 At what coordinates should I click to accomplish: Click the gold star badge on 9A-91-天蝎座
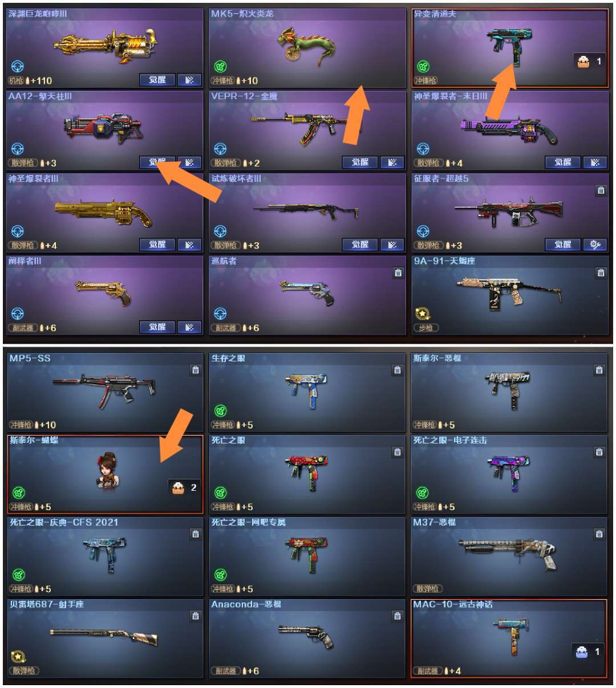pos(423,314)
